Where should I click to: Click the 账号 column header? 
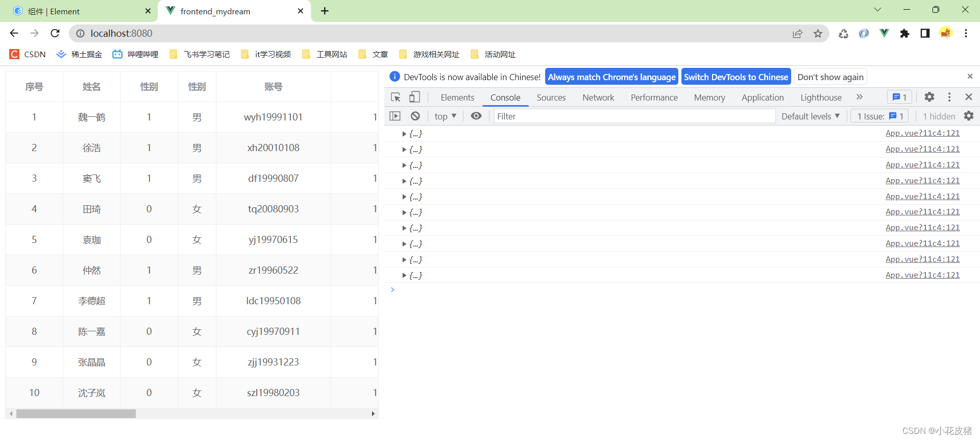pos(274,87)
